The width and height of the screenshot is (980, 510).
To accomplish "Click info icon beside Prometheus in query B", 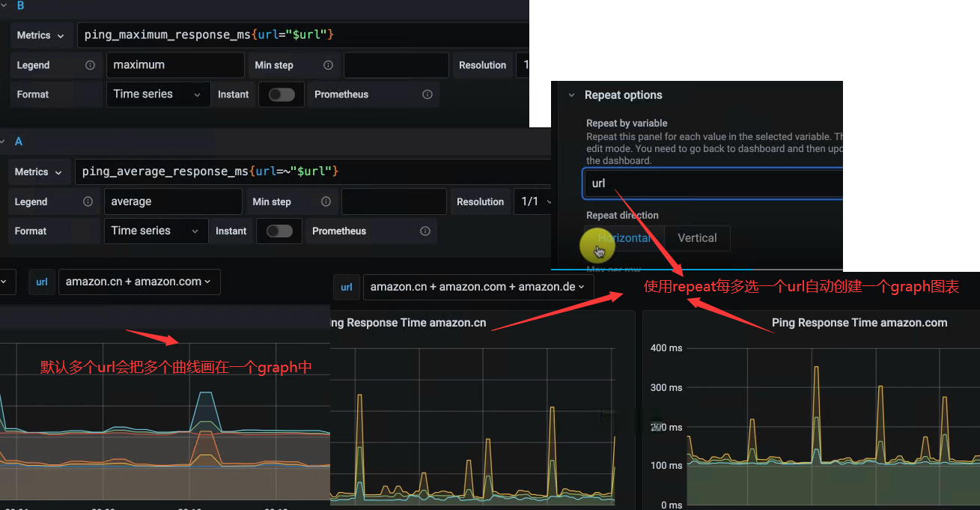I will (x=427, y=94).
